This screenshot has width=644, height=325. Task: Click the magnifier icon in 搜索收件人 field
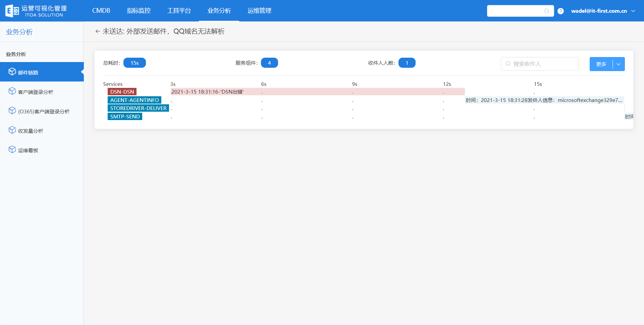[x=508, y=64]
